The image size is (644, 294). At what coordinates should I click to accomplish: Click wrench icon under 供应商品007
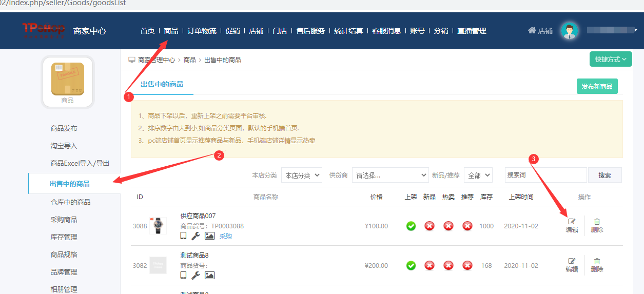click(196, 236)
